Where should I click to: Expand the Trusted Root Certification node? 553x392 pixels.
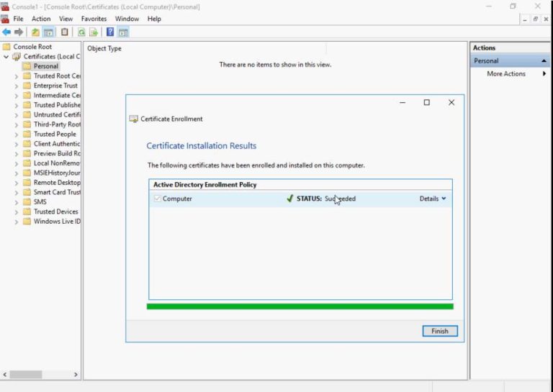17,76
